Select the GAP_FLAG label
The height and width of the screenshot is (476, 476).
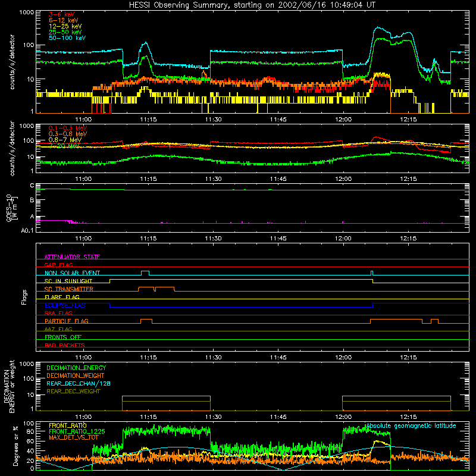[58, 265]
